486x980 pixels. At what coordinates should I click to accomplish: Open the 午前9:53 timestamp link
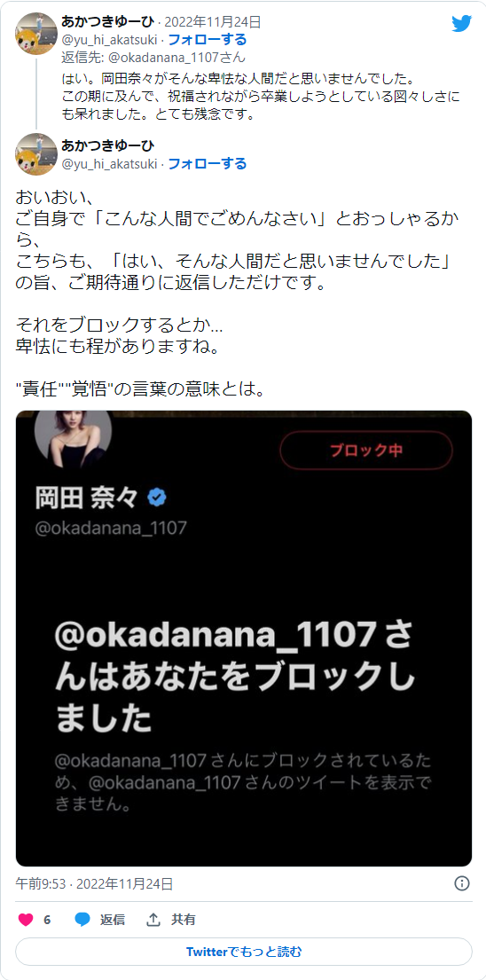94,883
